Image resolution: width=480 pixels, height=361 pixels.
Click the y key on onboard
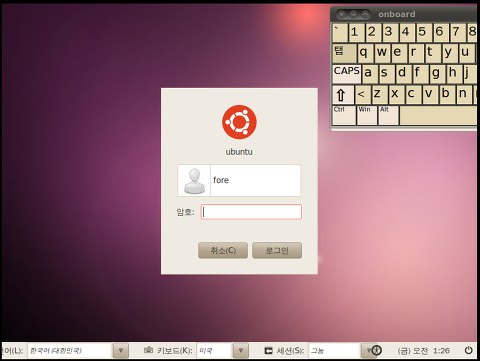point(450,54)
